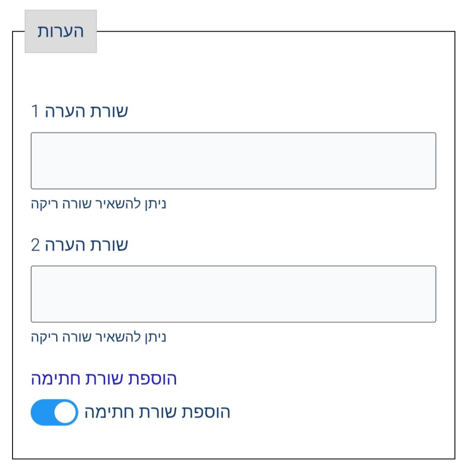Focus the שורת הערה 2 input field
The width and height of the screenshot is (467, 476).
233,294
